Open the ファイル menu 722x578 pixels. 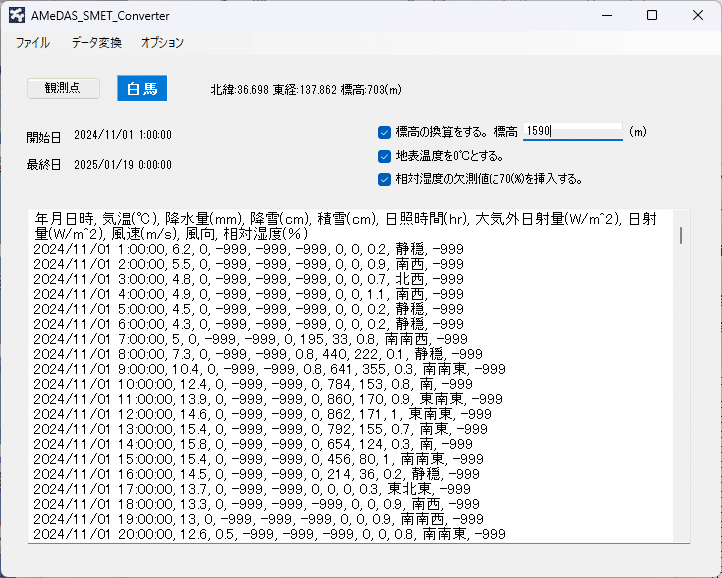coord(33,43)
